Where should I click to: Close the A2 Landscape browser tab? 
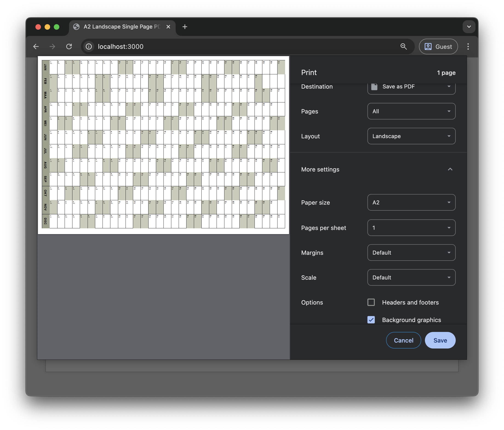pos(168,27)
